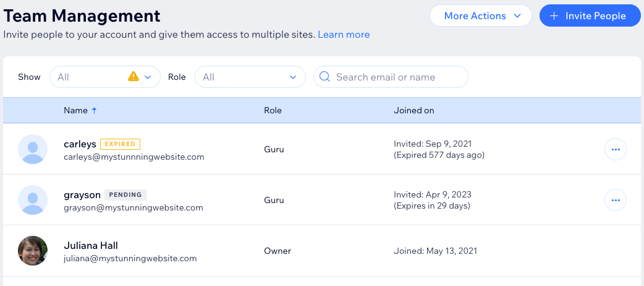644x286 pixels.
Task: Click the PENDING badge next to grayson
Action: click(x=125, y=194)
